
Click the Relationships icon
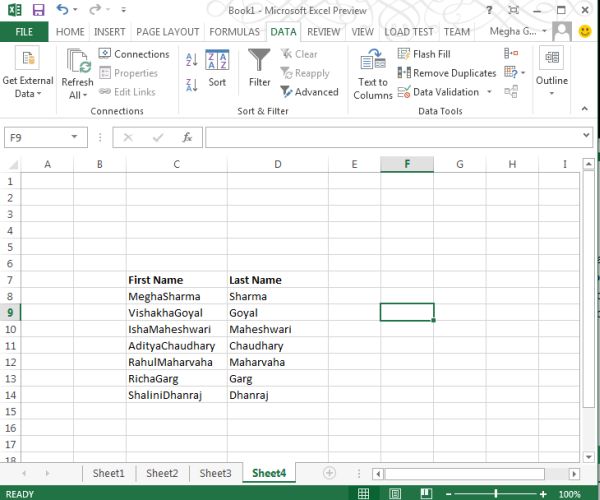point(511,91)
